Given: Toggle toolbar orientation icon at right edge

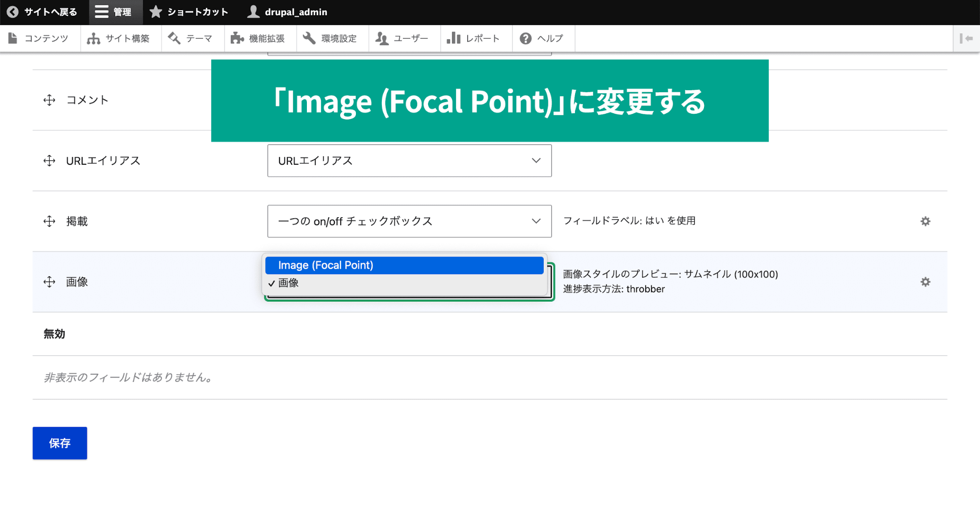Looking at the screenshot, I should tap(966, 38).
